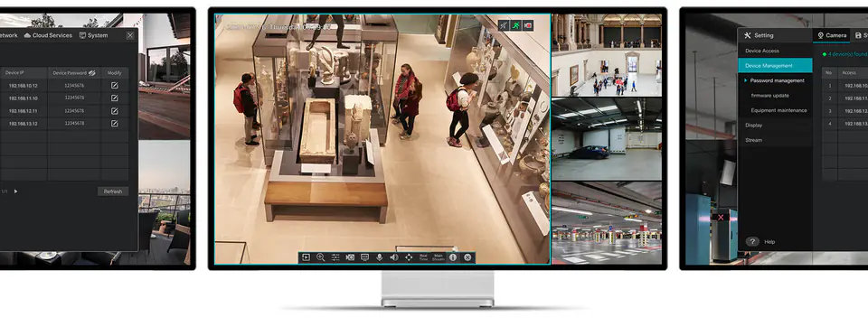Open Help at bottom of settings
868x336 pixels.
pos(769,241)
